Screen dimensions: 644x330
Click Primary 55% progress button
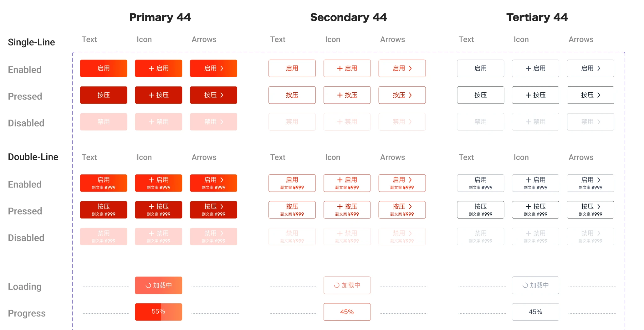(x=159, y=312)
